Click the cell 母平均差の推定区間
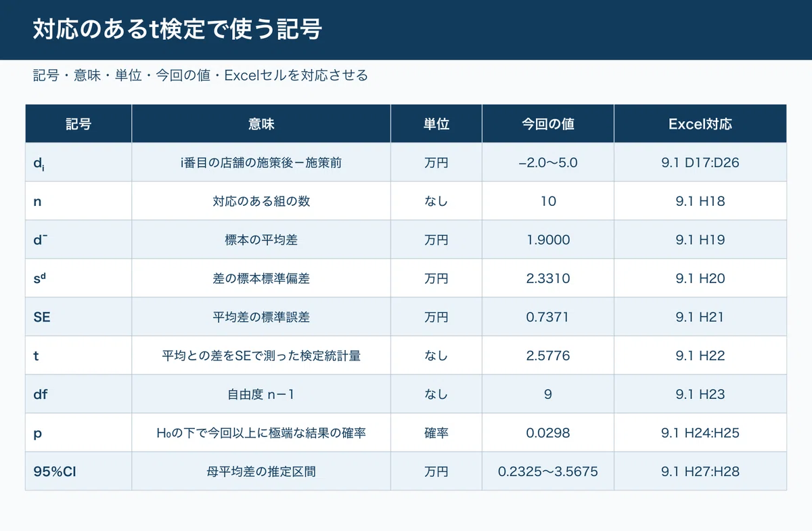 tap(261, 471)
